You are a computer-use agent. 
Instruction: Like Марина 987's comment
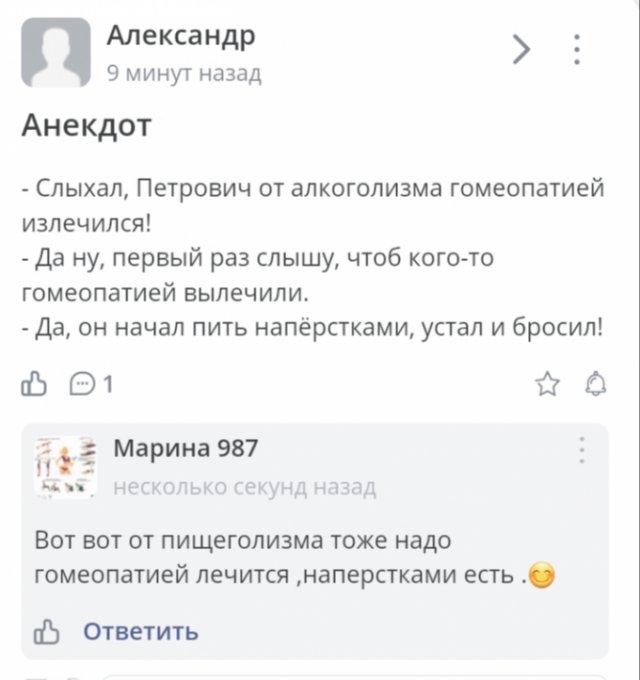pos(46,632)
